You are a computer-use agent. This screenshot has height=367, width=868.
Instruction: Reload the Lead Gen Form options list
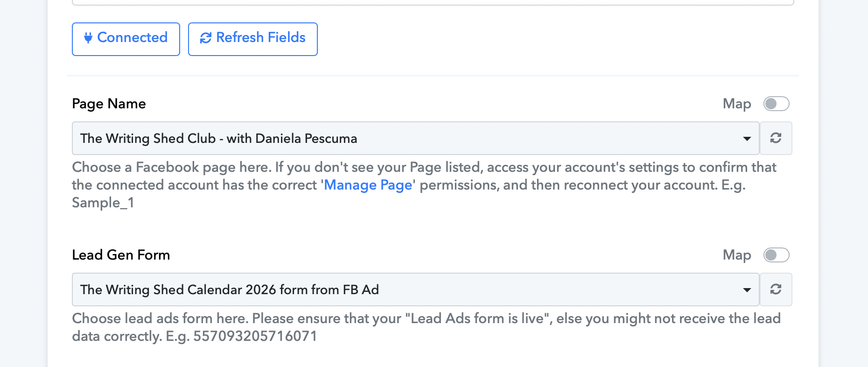[x=776, y=289]
